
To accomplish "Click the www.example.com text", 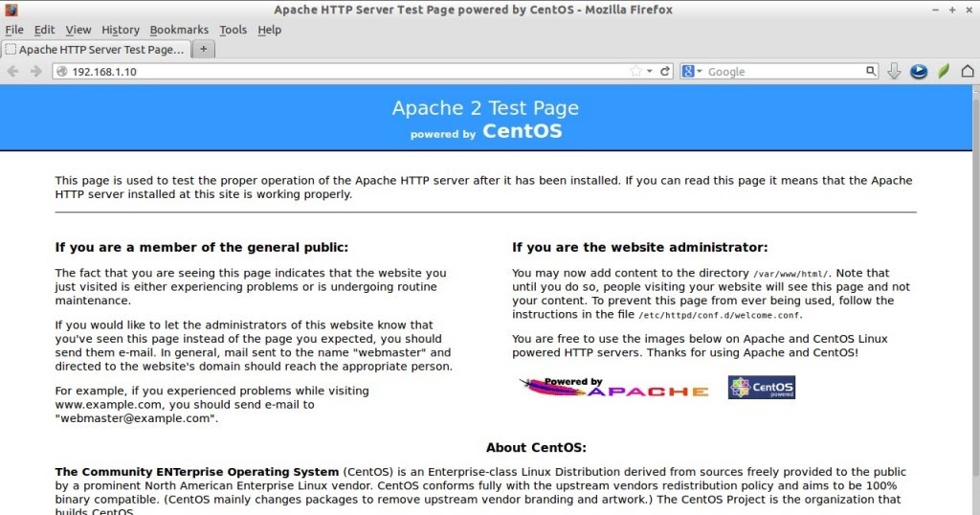I will pyautogui.click(x=109, y=404).
